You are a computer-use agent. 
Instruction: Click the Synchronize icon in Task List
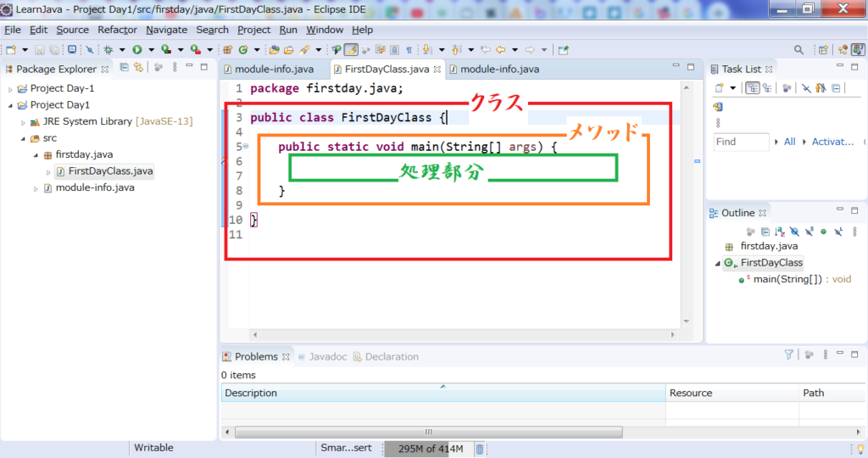pos(718,107)
